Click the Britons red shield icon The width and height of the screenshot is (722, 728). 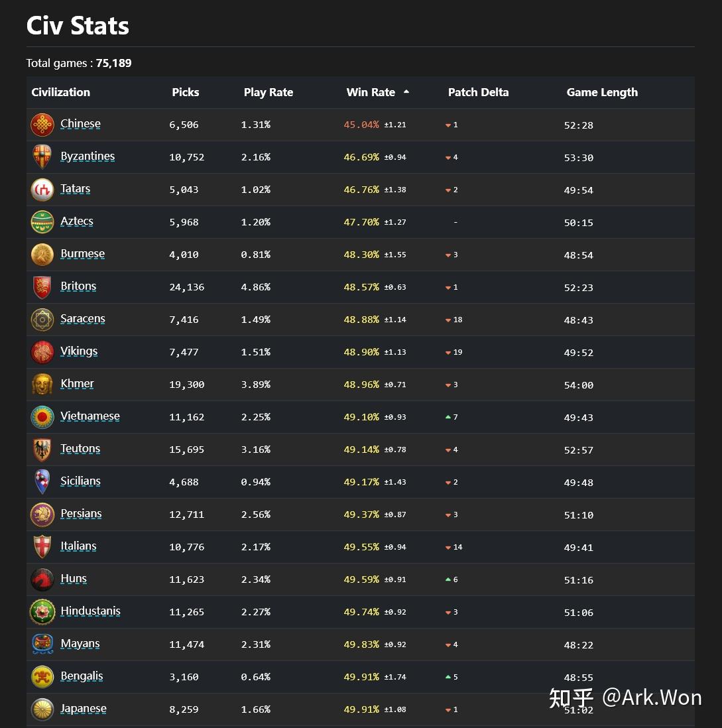pyautogui.click(x=42, y=287)
